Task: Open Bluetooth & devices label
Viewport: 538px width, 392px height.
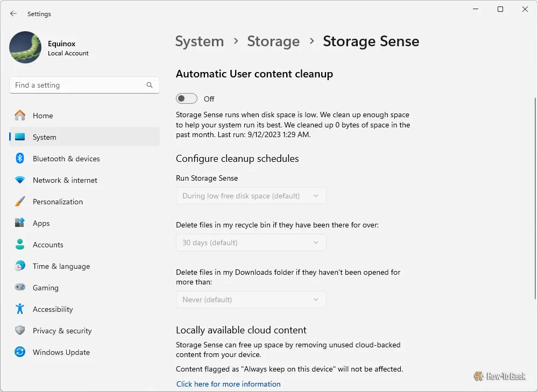Action: click(x=66, y=159)
